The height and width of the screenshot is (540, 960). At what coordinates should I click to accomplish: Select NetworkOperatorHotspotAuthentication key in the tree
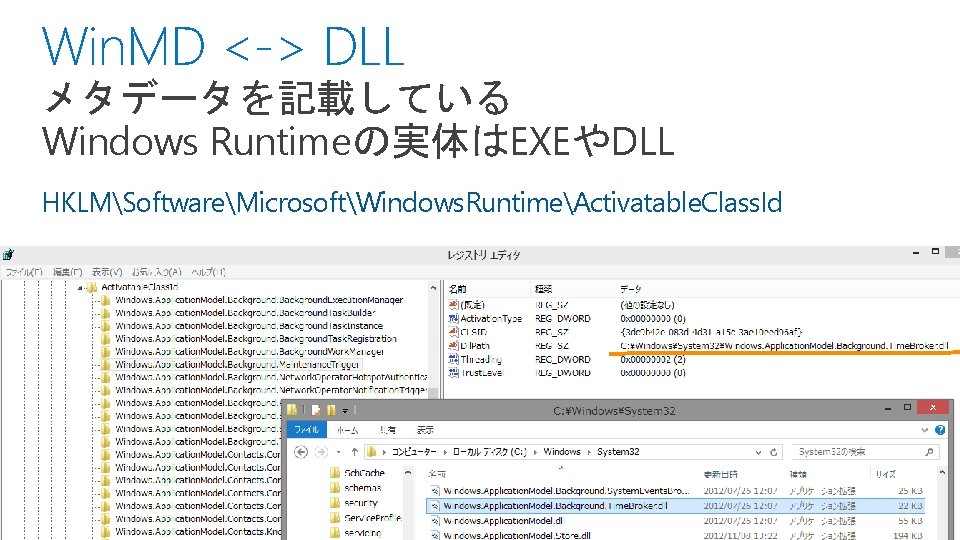(x=271, y=377)
